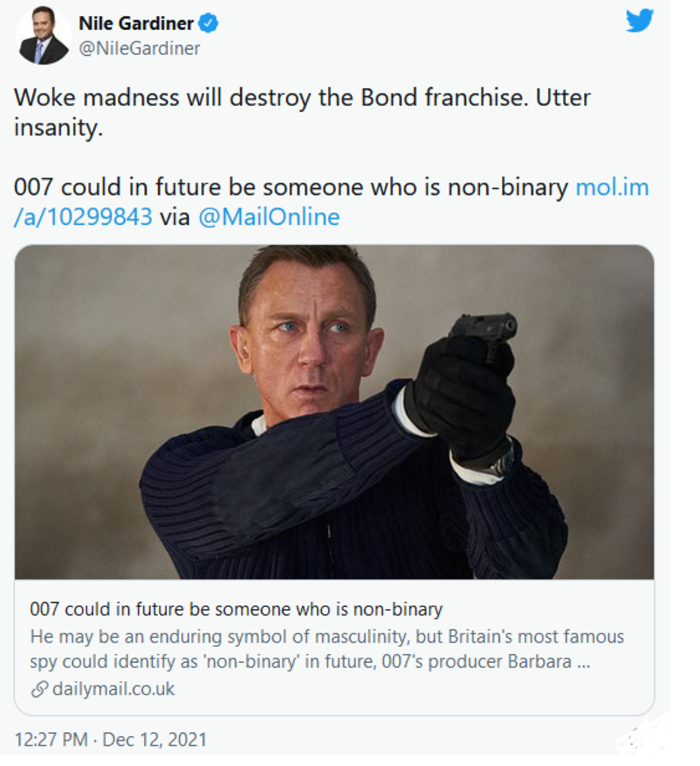Open the card headline about 007 non-binary
This screenshot has height=766, width=700.
pos(236,609)
